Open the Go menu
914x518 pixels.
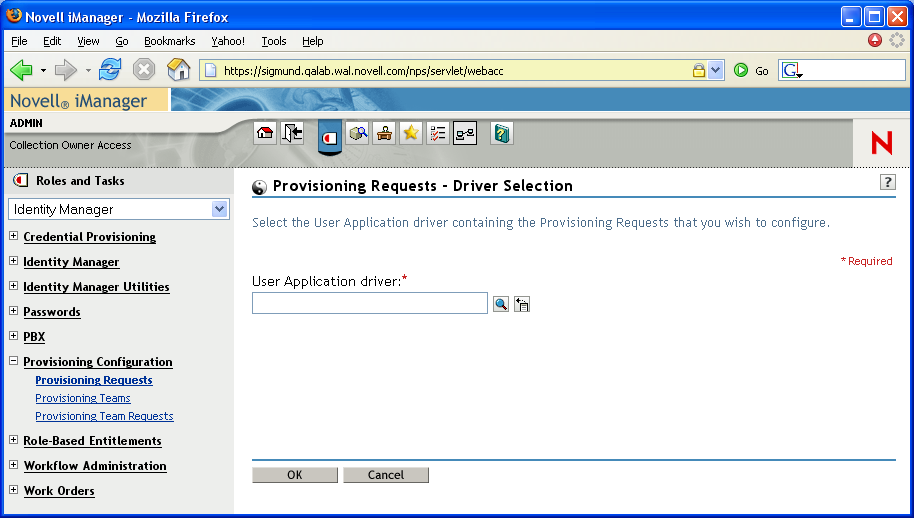coord(122,41)
